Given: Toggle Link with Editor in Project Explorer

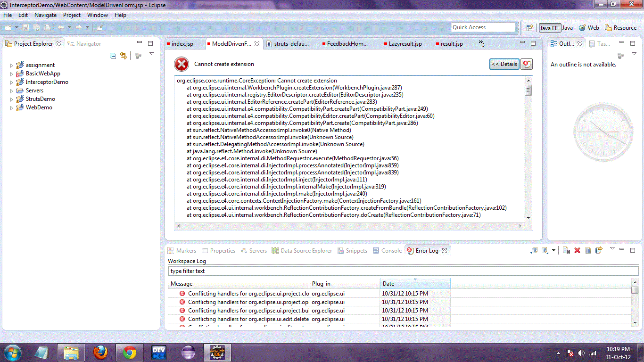Looking at the screenshot, I should click(x=124, y=56).
